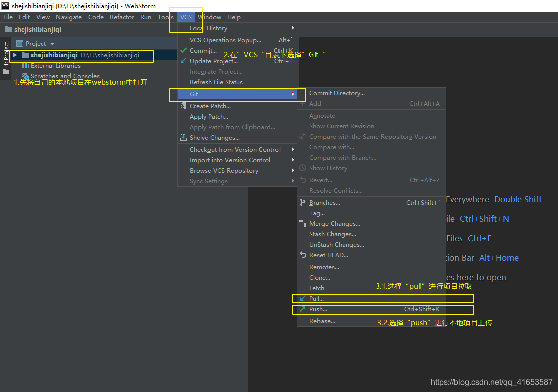Choose Commit Directory... in Git submenu
Viewport: 558px width, 392px height.
[372, 93]
